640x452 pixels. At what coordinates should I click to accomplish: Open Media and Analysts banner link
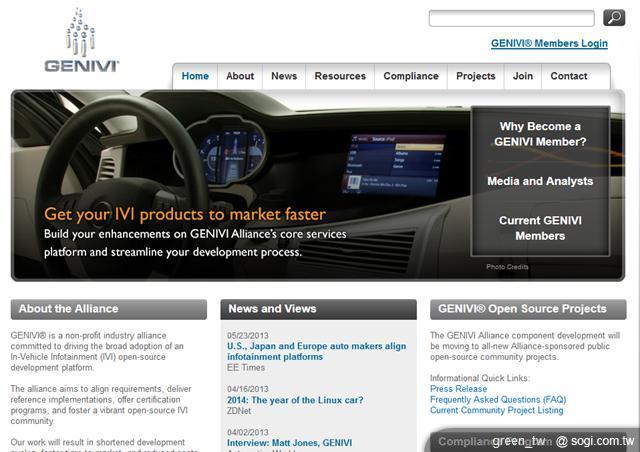[540, 181]
